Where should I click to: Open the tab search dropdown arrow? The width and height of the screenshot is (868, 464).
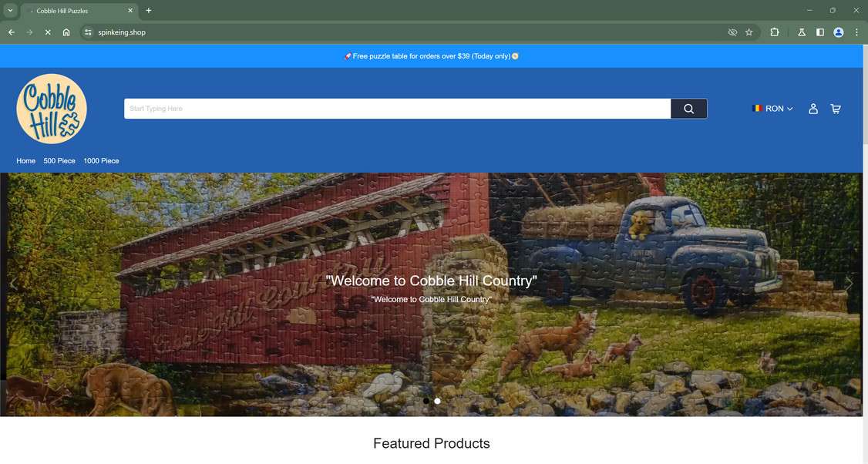pyautogui.click(x=10, y=11)
